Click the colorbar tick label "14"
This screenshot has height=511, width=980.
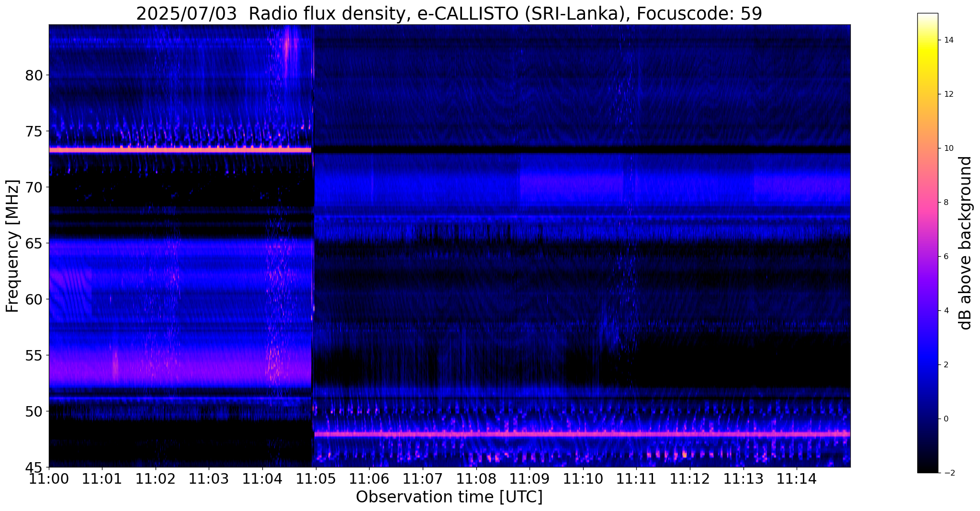tap(948, 40)
